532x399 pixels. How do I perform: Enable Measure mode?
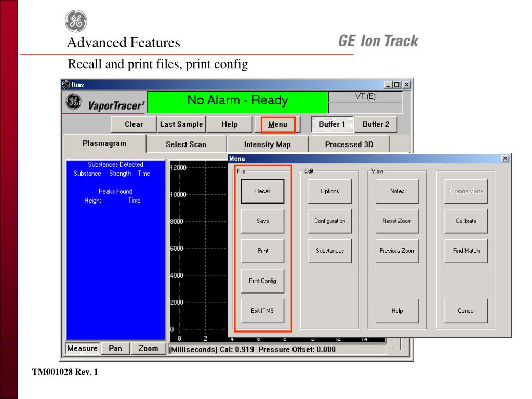(x=83, y=349)
